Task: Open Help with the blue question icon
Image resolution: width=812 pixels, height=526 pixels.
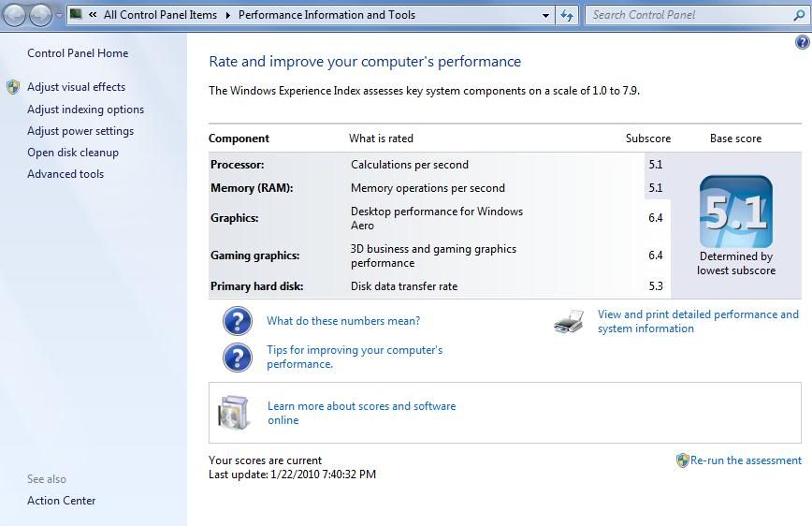Action: click(802, 42)
